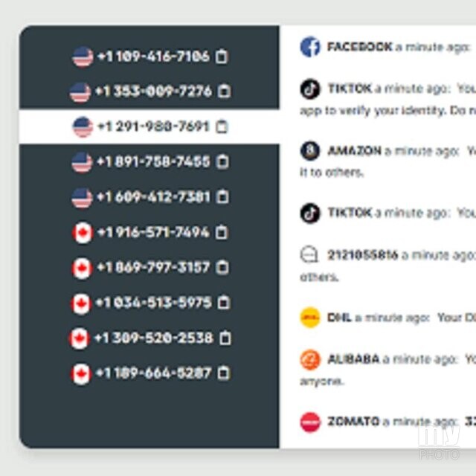Copy number +1 189-664-5287 with clipboard icon
Screen dimensions: 476x476
point(224,373)
